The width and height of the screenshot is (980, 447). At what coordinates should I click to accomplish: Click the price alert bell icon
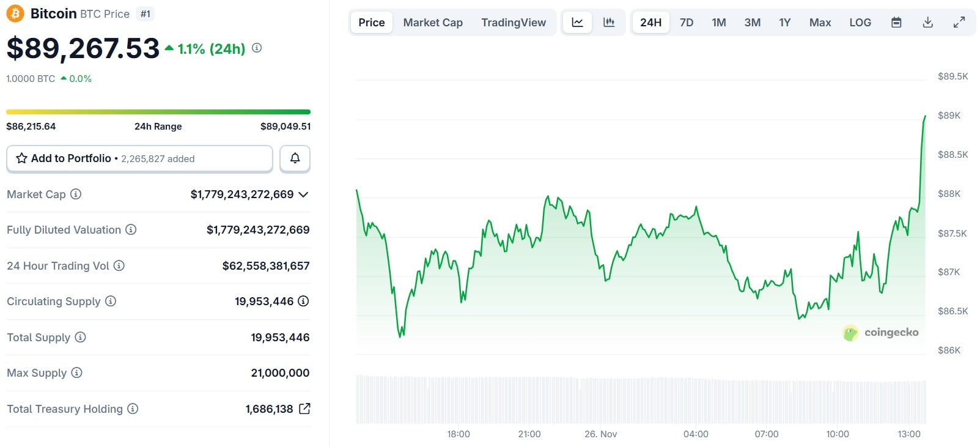click(295, 158)
